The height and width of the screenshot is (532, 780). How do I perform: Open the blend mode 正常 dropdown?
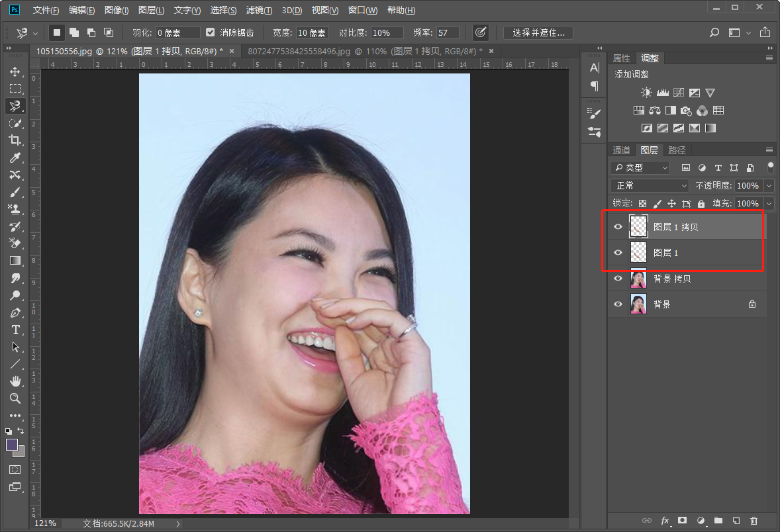click(x=650, y=186)
